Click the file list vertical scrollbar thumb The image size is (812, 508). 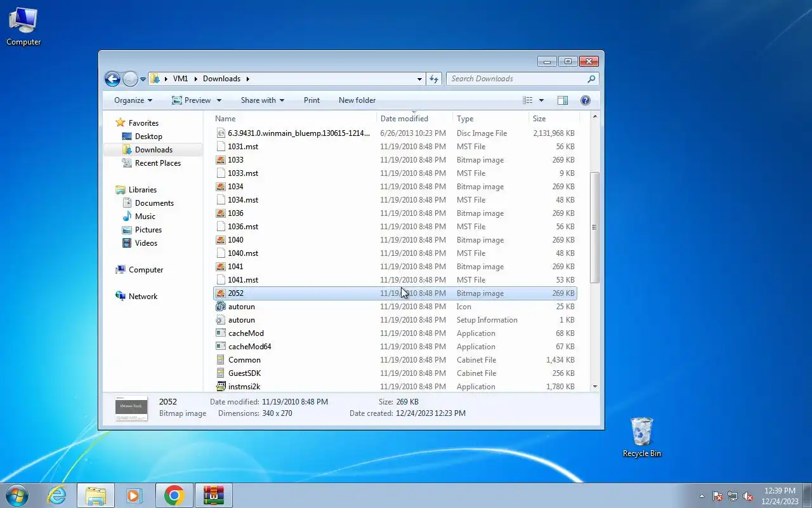pyautogui.click(x=594, y=227)
